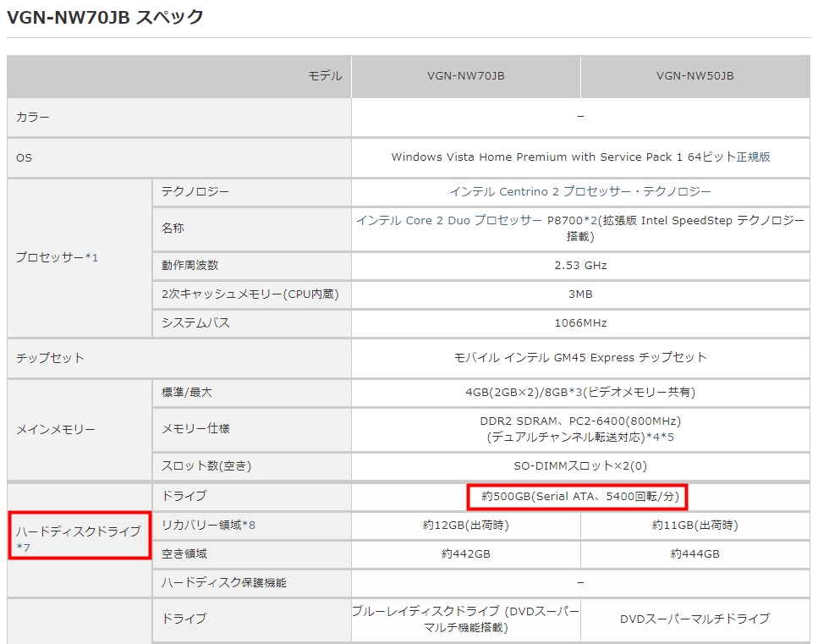
Task: Click the OS row label
Action: [x=179, y=157]
